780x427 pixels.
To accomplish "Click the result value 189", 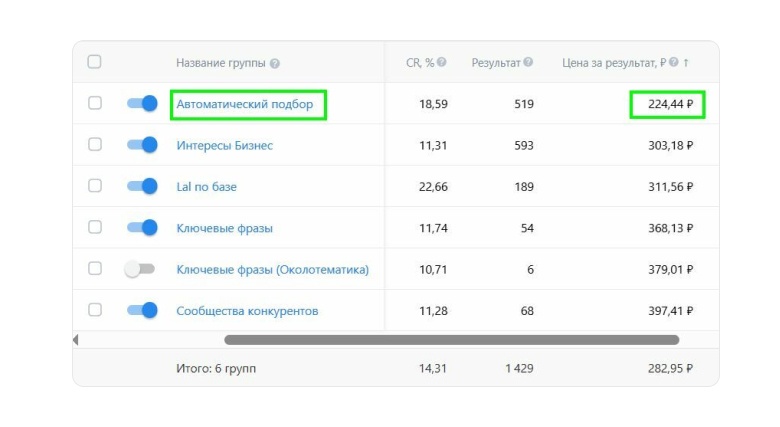I will pos(524,187).
